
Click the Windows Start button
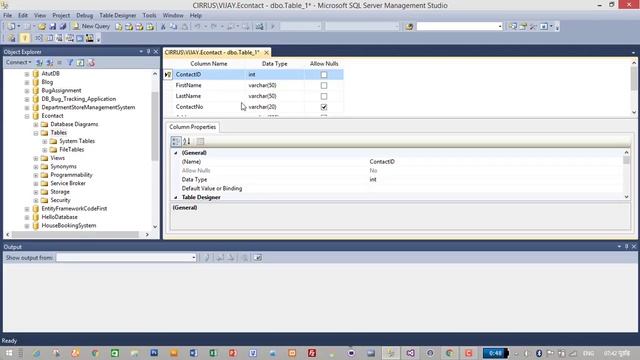(9, 353)
